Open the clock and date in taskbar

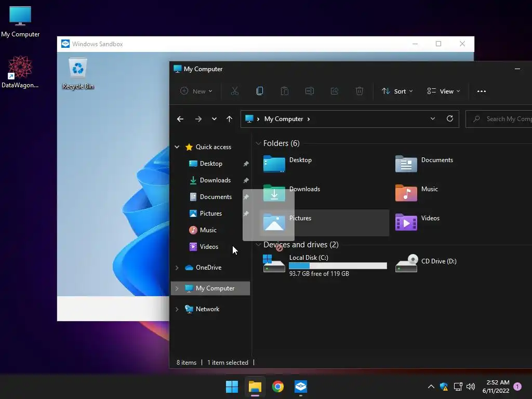[x=496, y=387]
